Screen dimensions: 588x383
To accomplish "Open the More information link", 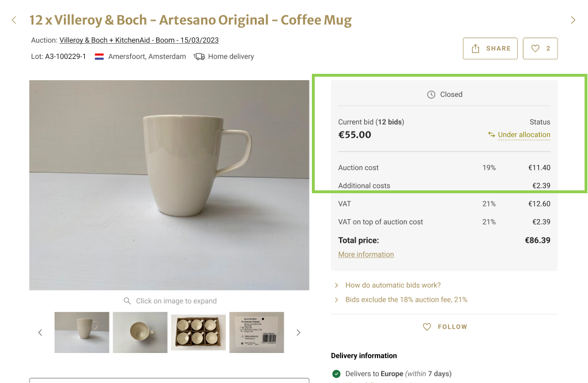I will (x=366, y=254).
